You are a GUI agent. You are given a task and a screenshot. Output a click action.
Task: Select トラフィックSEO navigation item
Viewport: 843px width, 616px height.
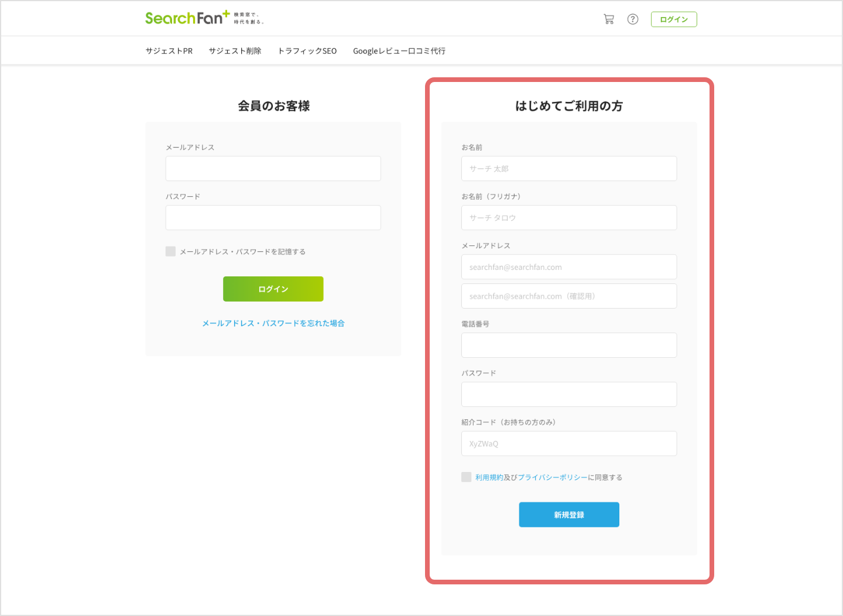307,51
